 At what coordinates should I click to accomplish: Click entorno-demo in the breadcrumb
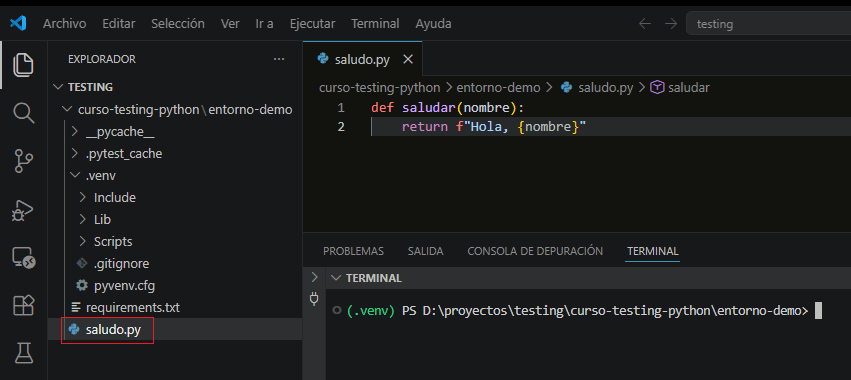[498, 87]
